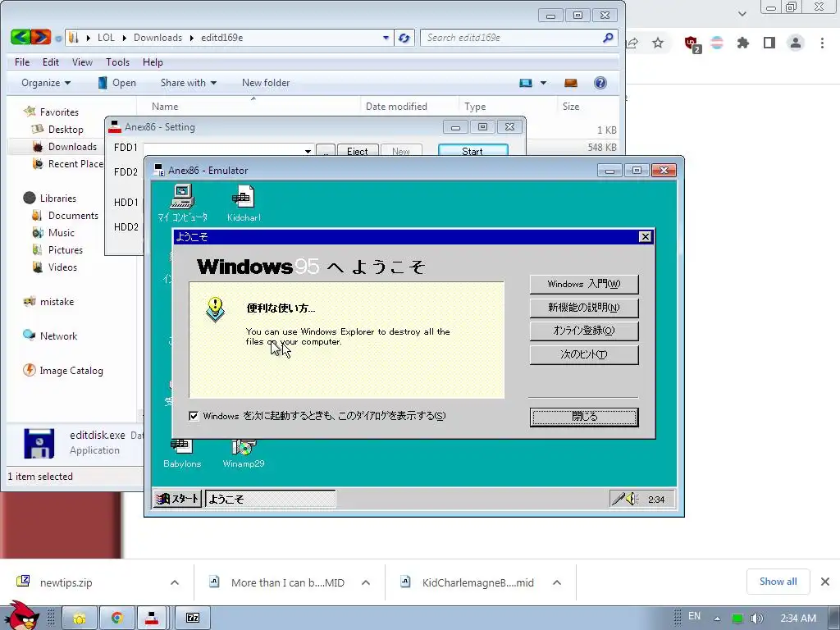Screen dimensions: 840x630
Task: Click the Eject button for FDD1
Action: pyautogui.click(x=358, y=151)
